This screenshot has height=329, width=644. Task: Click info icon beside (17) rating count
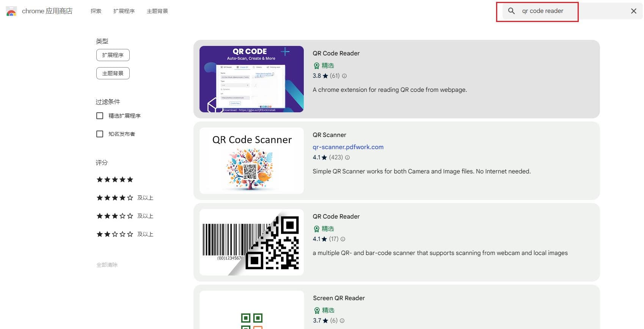click(x=343, y=239)
